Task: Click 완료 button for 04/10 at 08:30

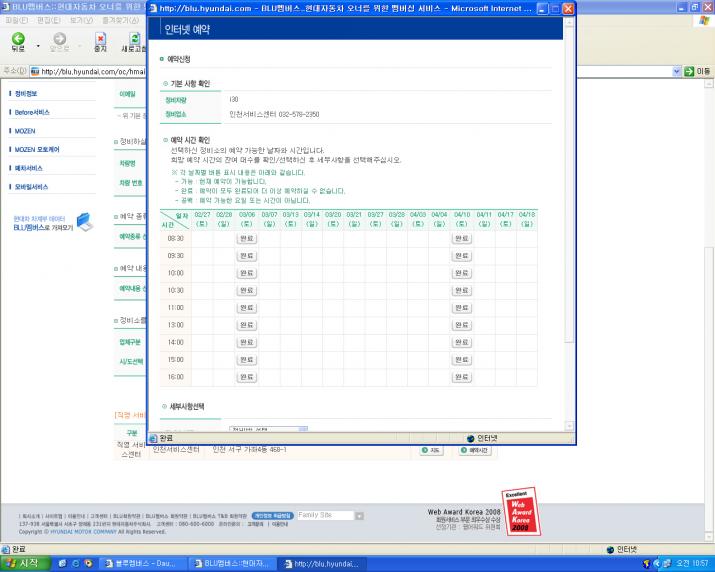Action: 461,239
